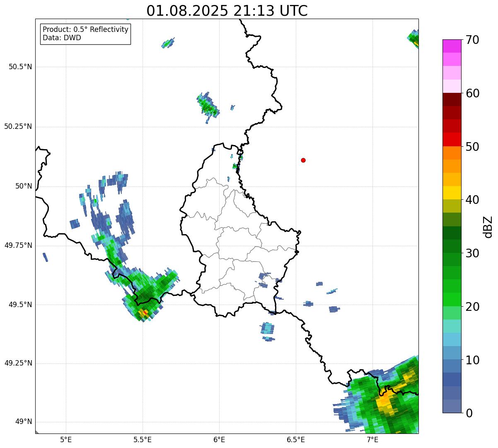
Task: Click the dBZ colorbar label
Action: [x=488, y=226]
